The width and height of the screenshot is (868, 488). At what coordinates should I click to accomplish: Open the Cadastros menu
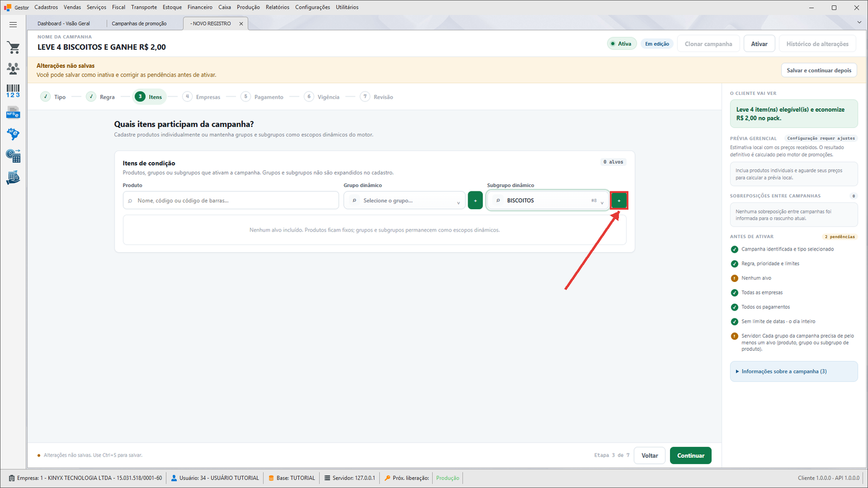[x=46, y=7]
